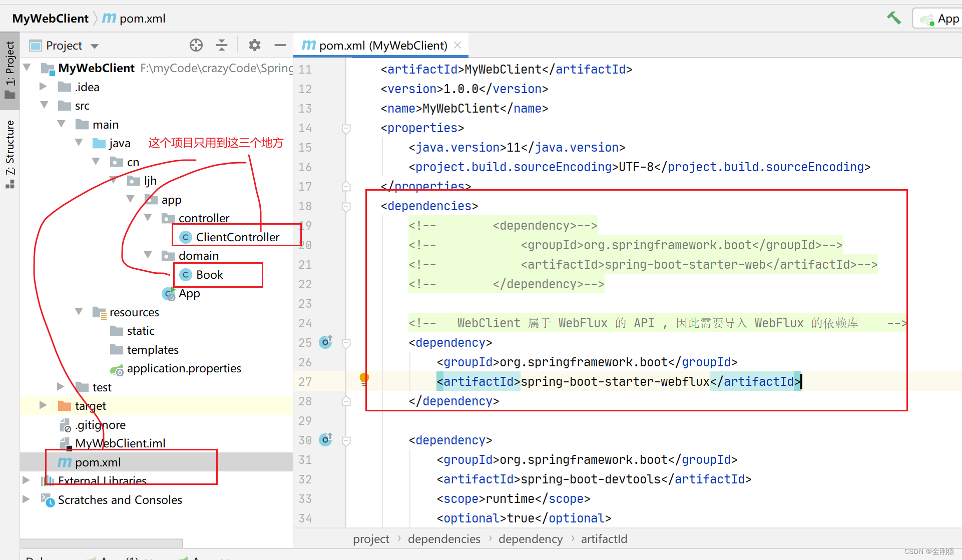Toggle code fold marker at line 28
Viewport: 962px width, 560px height.
[x=346, y=401]
